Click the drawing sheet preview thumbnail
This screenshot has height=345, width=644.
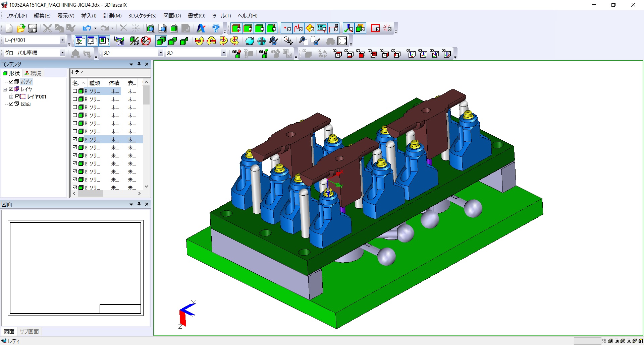(75, 268)
